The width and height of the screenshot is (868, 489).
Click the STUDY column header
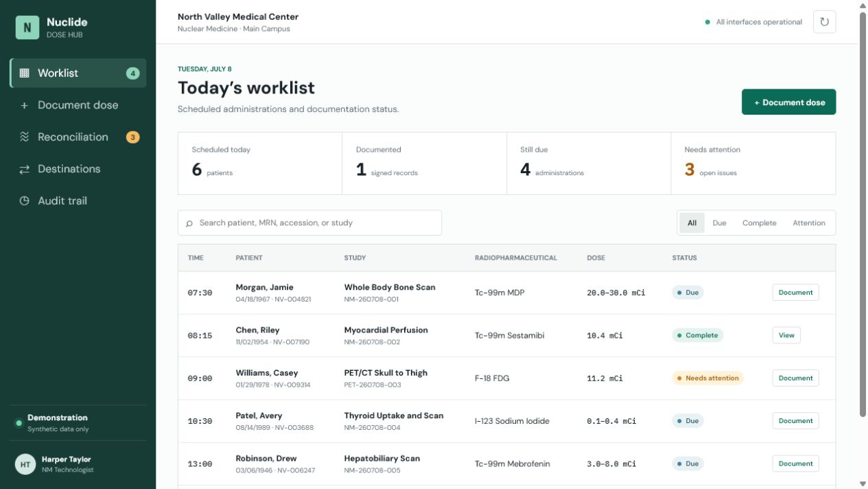pos(355,258)
